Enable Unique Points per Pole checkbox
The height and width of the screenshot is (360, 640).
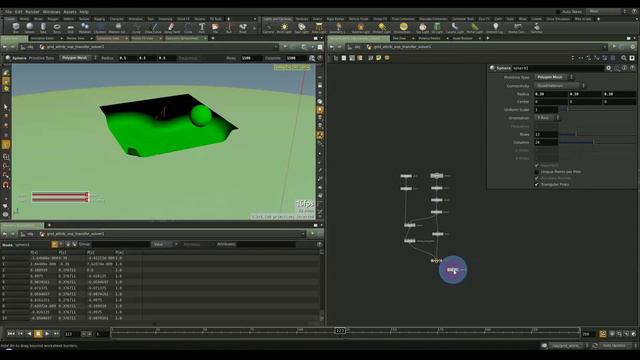pyautogui.click(x=537, y=172)
